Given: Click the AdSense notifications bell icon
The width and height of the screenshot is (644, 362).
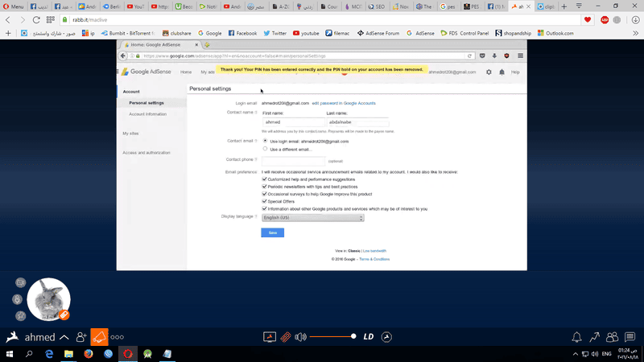Looking at the screenshot, I should click(x=502, y=72).
